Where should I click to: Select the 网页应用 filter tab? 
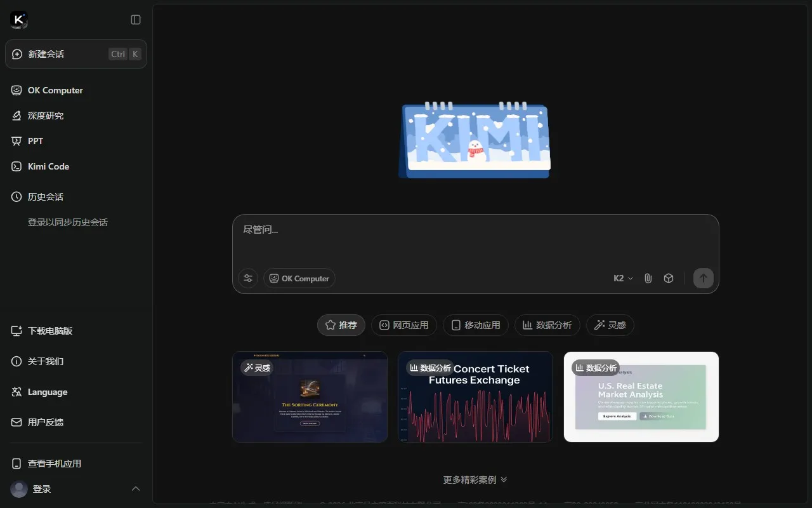[x=403, y=324]
